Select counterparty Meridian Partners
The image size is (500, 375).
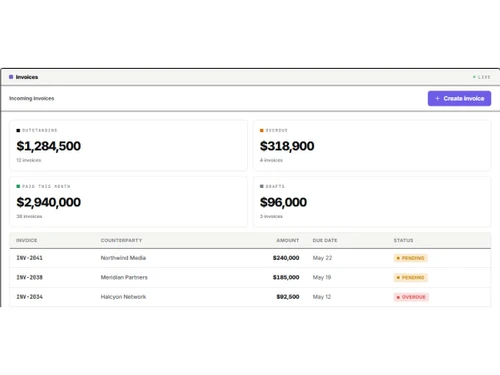coord(124,277)
